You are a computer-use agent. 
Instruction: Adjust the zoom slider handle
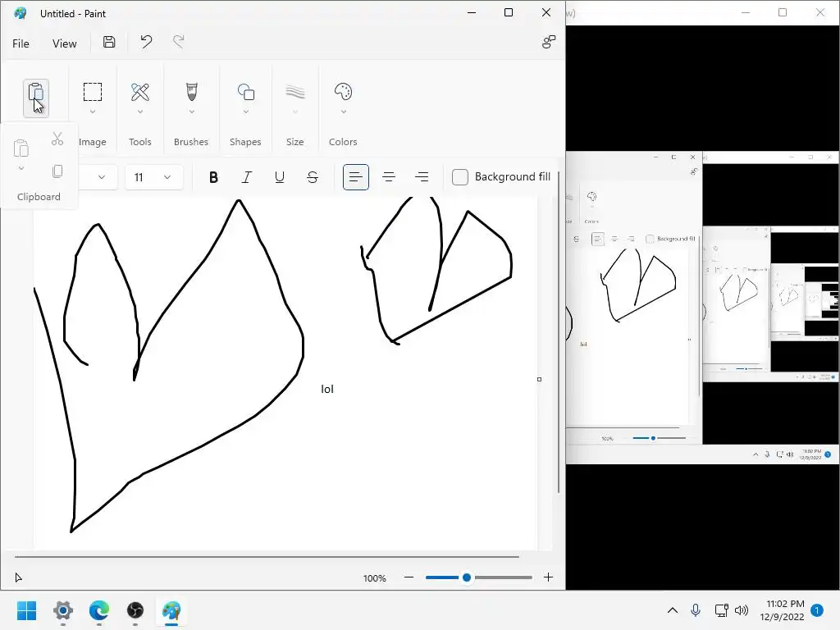[467, 577]
